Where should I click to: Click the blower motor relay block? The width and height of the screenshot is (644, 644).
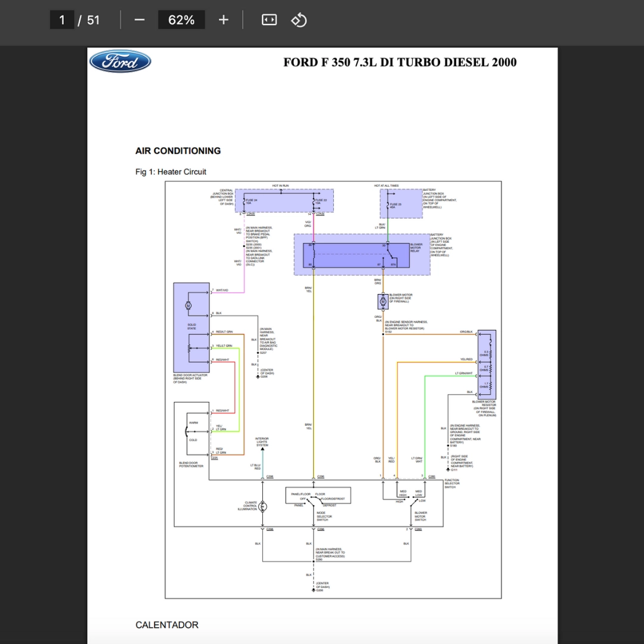click(356, 255)
